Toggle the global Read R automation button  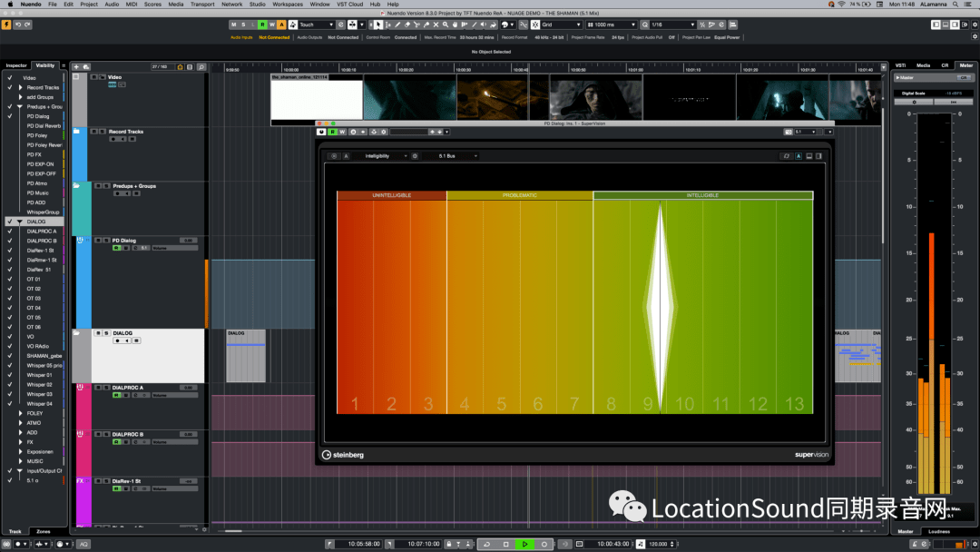tap(262, 25)
